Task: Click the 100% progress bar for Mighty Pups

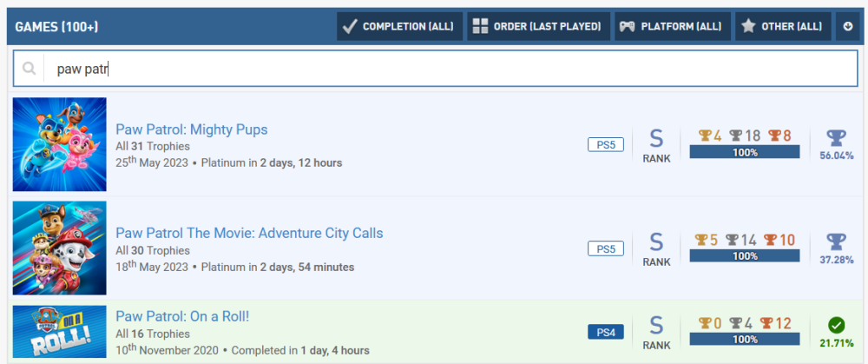Action: click(x=744, y=152)
